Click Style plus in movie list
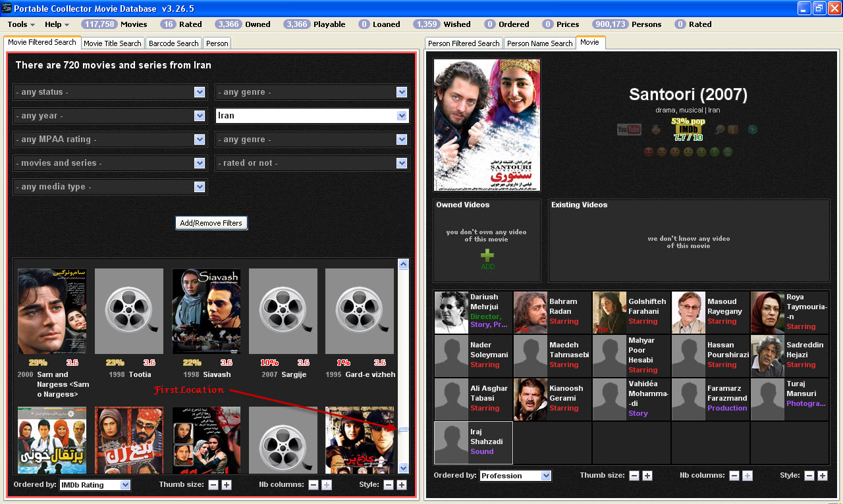This screenshot has height=504, width=843. (x=401, y=485)
